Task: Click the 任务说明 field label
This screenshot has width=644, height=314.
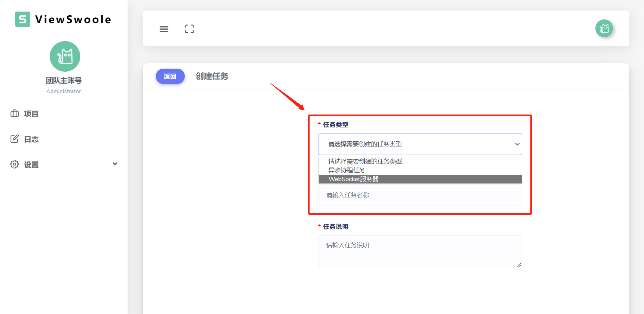Action: click(x=335, y=227)
